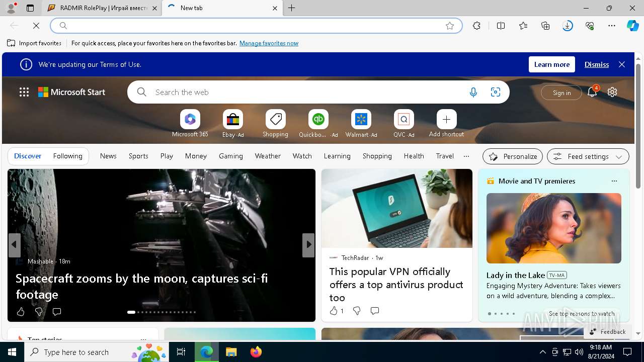
Task: Launch the Copilot sidebar
Action: (633, 26)
